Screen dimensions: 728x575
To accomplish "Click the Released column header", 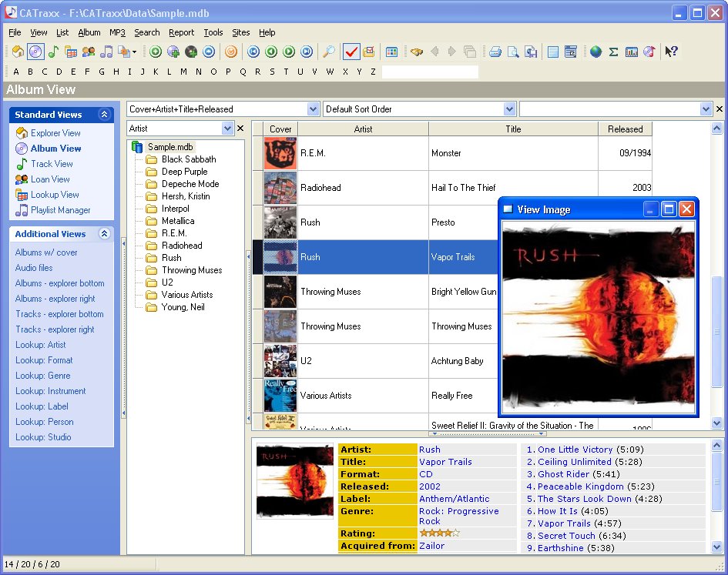I will click(625, 129).
